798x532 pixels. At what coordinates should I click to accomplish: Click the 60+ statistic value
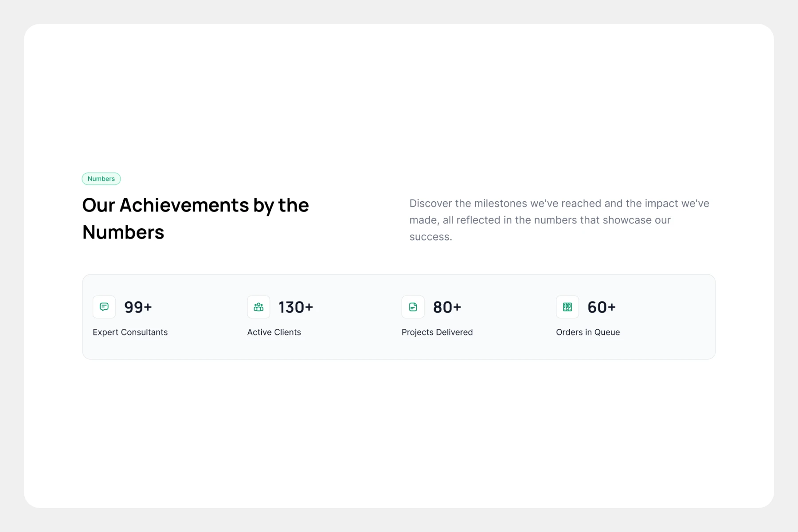pyautogui.click(x=602, y=307)
